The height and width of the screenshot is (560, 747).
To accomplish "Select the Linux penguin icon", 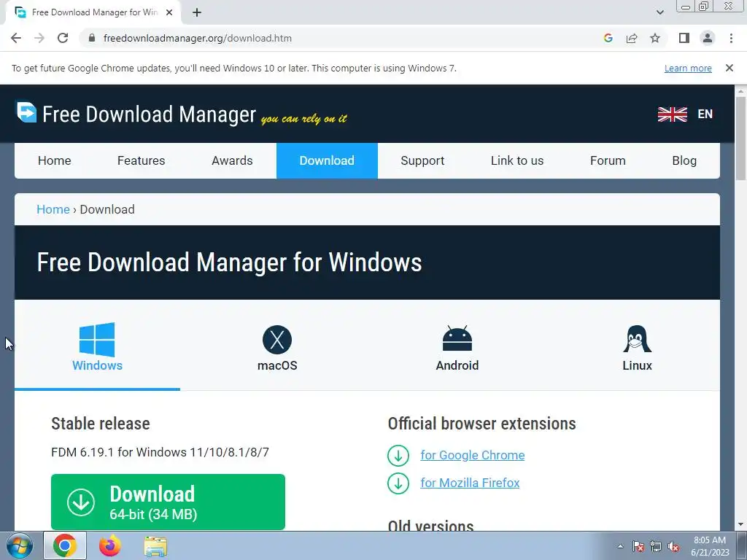I will point(637,338).
